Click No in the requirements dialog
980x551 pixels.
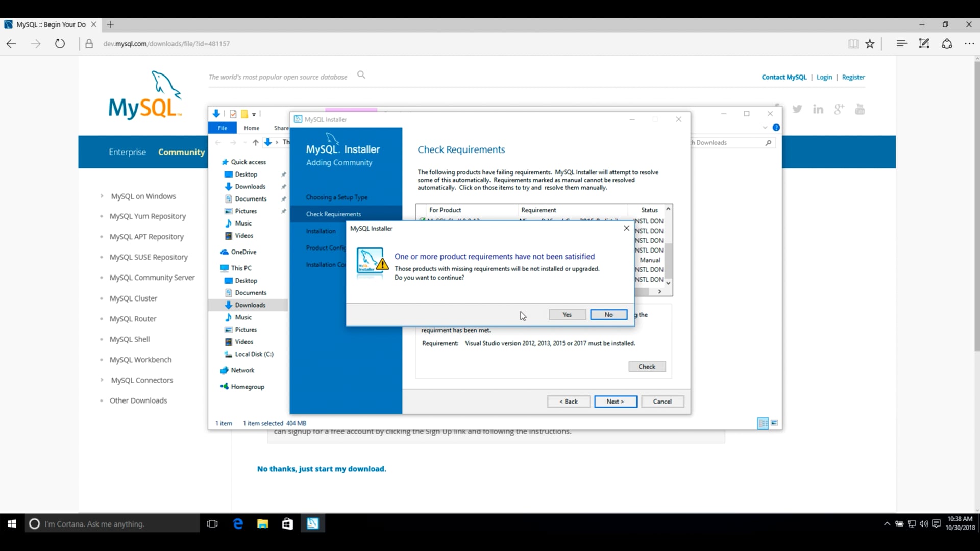pos(608,315)
